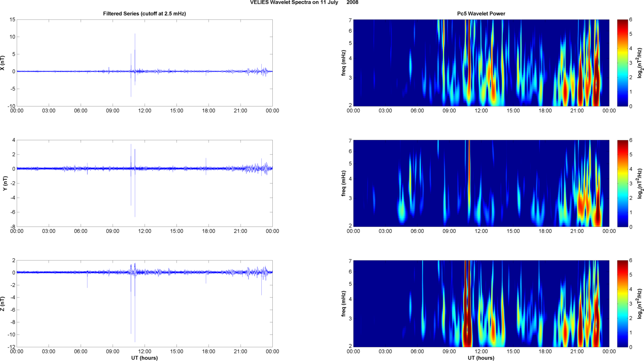Viewport: 644px width, 361px height.
Task: Click the "15" tick on the X (nT) axis
Action: click(12, 20)
